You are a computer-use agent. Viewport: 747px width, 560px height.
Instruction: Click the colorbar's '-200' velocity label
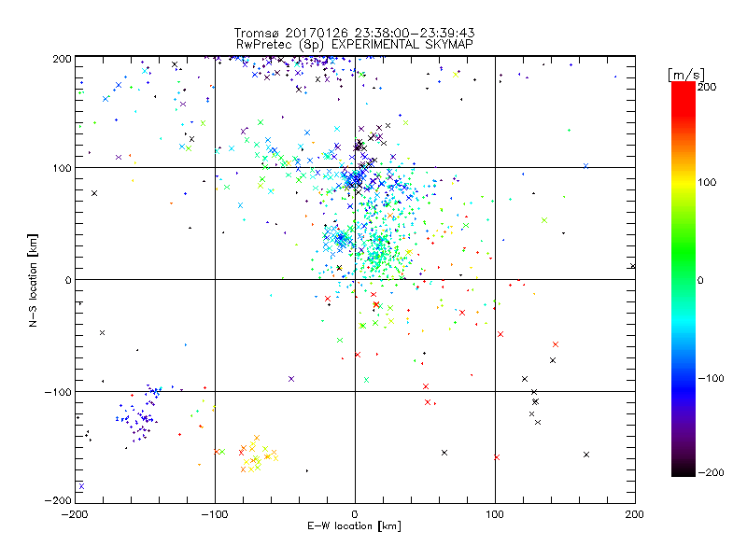pyautogui.click(x=711, y=473)
